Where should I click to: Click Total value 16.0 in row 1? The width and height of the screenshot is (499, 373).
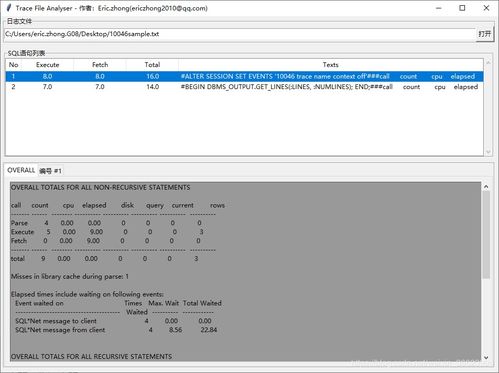(x=152, y=76)
